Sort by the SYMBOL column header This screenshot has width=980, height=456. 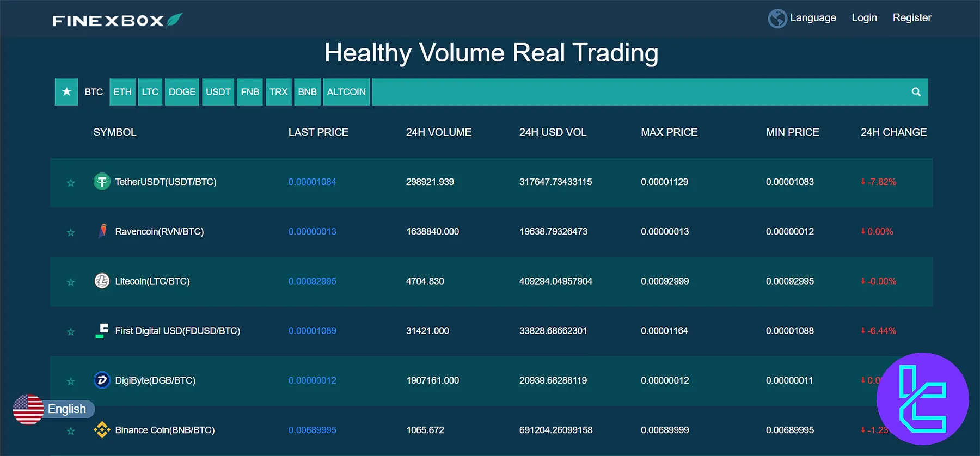(115, 132)
